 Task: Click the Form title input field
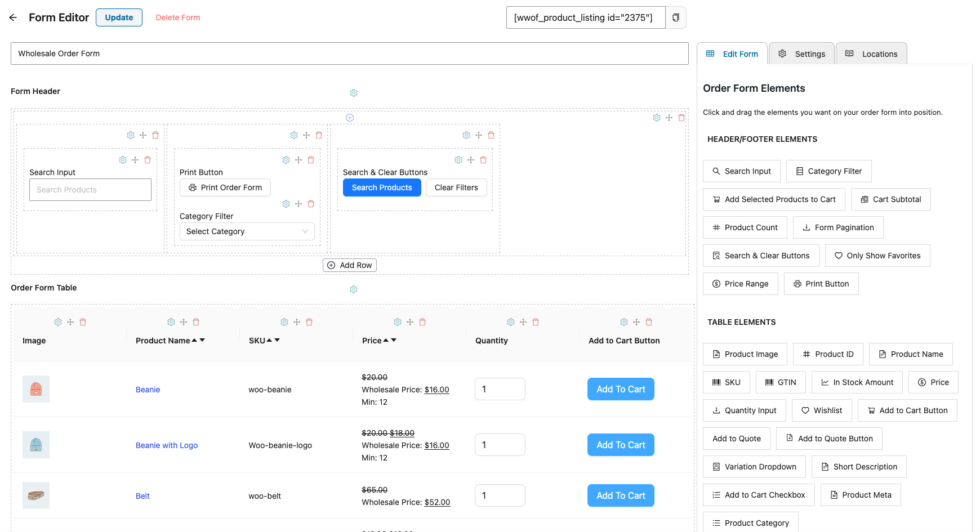click(350, 53)
